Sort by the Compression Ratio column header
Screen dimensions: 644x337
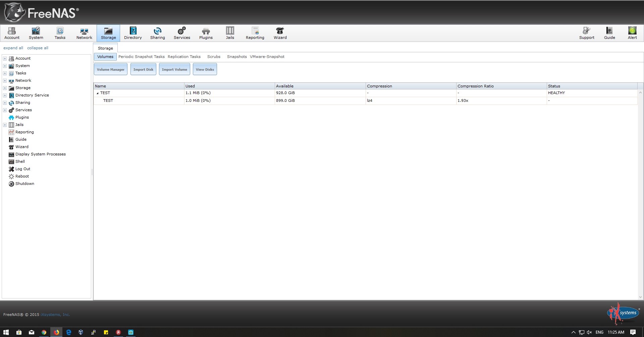501,86
